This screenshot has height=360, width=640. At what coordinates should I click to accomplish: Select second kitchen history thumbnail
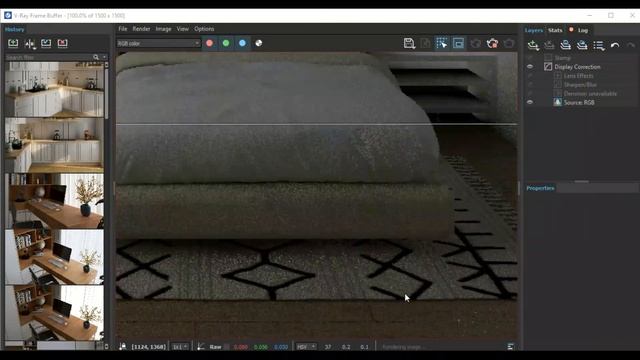click(x=54, y=145)
